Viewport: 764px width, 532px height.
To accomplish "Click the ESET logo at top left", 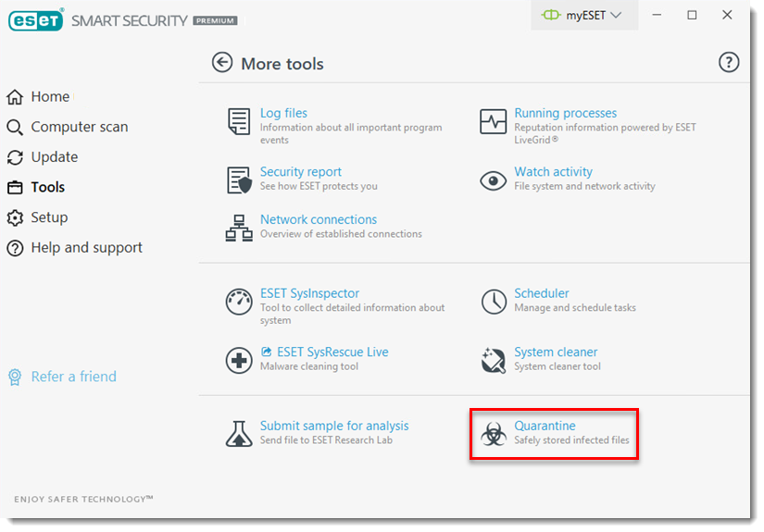I will [35, 20].
